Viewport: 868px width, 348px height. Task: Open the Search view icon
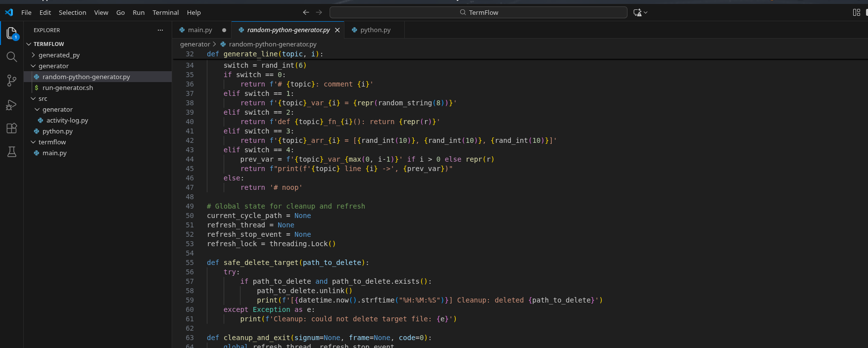click(12, 57)
